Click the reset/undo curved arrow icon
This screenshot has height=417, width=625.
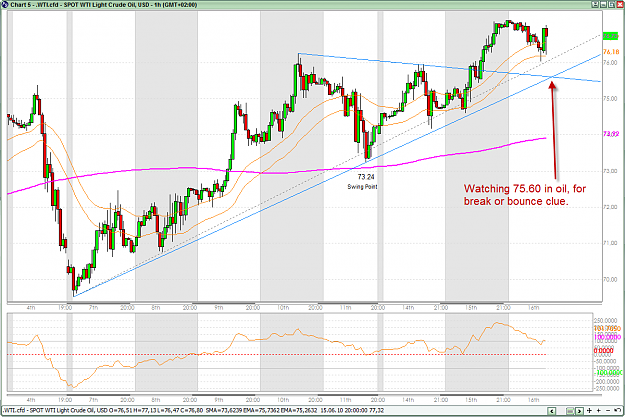[x=618, y=410]
